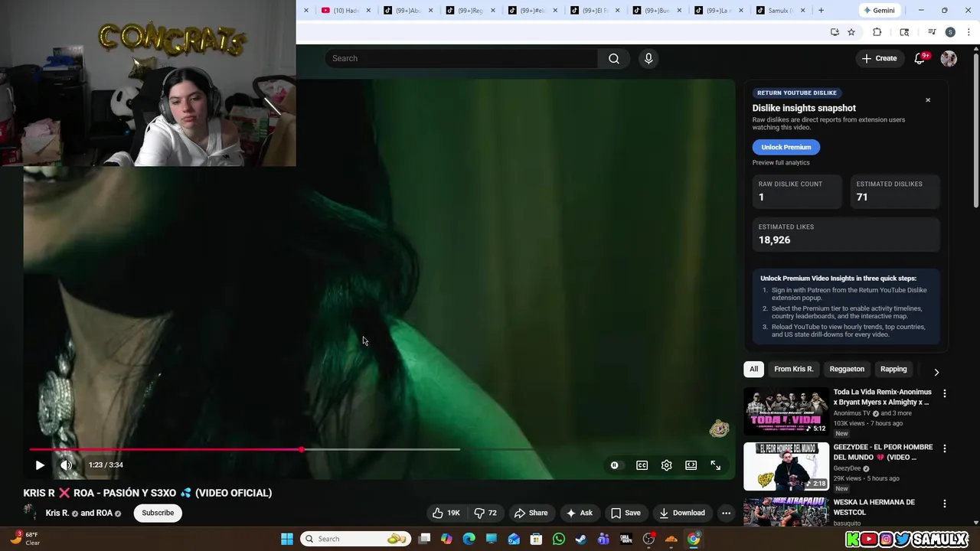
Task: Open Copilot from taskbar
Action: [446, 539]
